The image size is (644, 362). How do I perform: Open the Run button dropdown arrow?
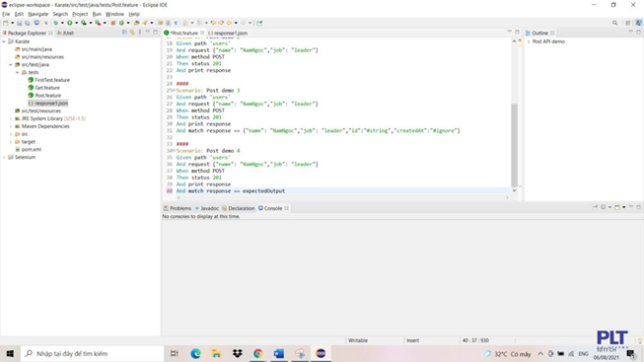tap(76, 23)
